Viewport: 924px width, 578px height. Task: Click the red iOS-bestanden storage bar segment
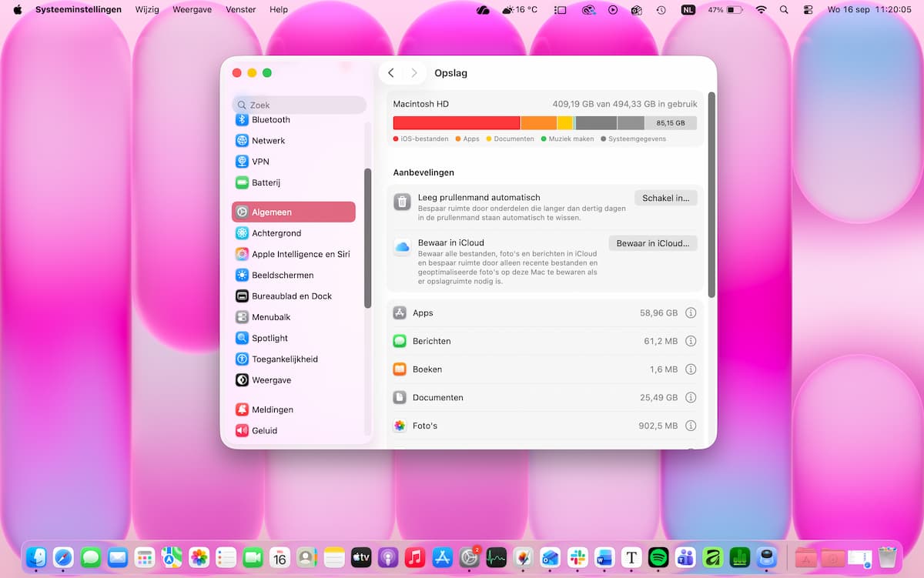(457, 123)
